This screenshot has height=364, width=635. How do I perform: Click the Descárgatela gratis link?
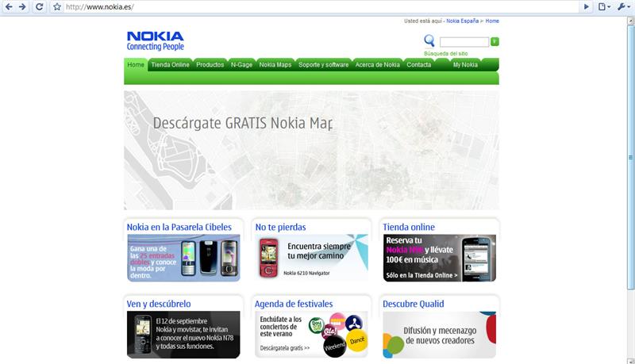[285, 348]
